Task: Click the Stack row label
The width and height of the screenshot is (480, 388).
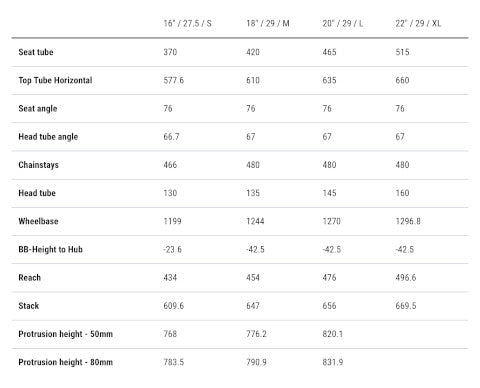Action: pos(29,306)
